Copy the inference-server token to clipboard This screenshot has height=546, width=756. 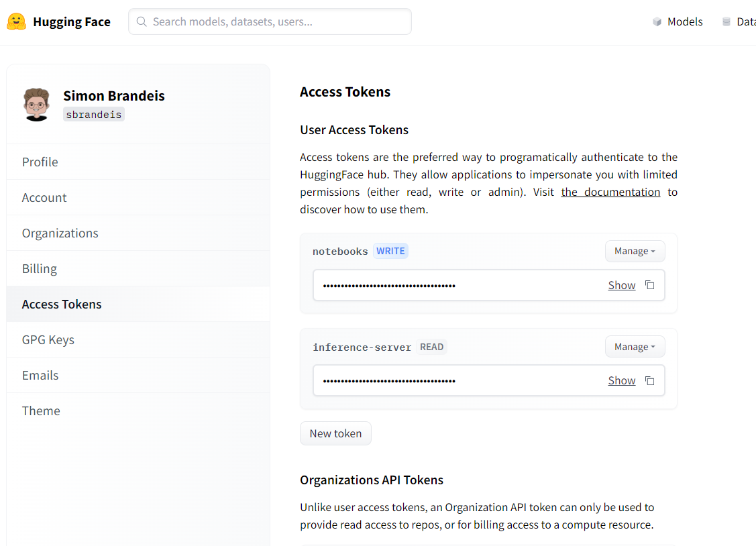650,381
